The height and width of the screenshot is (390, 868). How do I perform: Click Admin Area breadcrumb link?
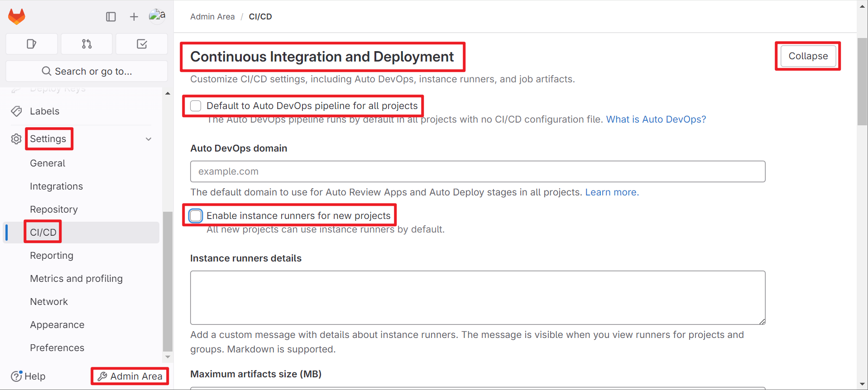(x=212, y=17)
